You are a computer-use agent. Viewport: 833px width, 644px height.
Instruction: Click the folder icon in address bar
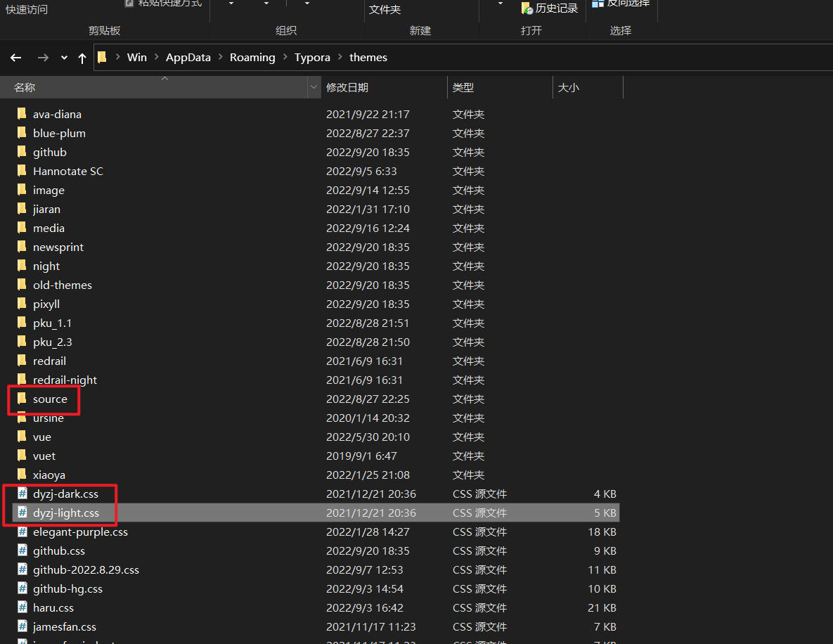pyautogui.click(x=103, y=57)
